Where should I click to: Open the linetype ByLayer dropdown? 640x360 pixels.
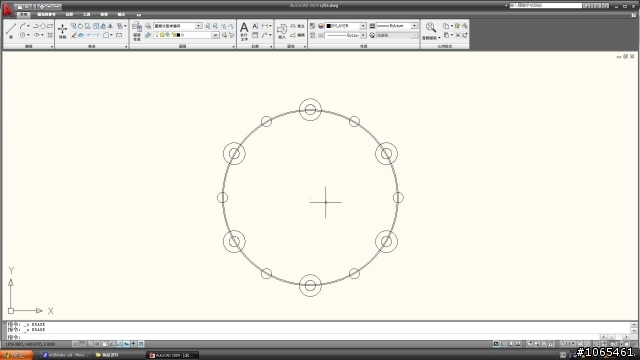(363, 35)
